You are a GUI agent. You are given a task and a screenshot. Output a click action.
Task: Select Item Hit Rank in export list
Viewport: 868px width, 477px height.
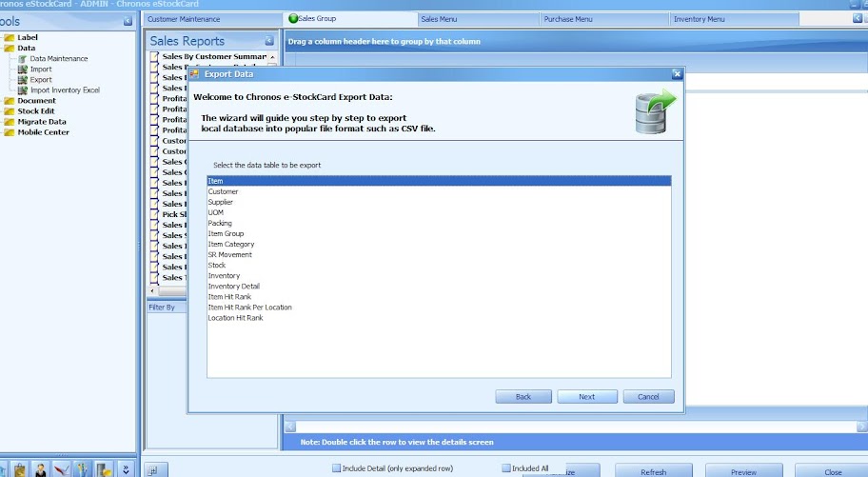[439, 297]
